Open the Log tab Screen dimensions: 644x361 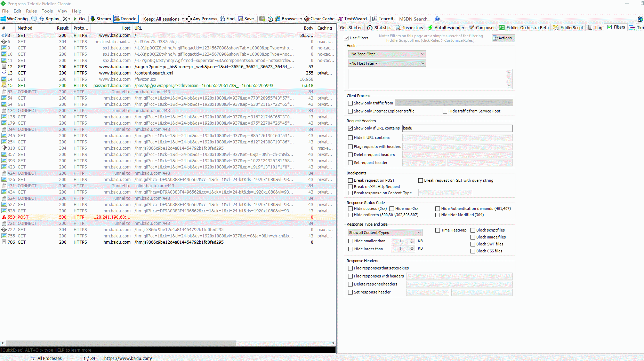pos(595,28)
